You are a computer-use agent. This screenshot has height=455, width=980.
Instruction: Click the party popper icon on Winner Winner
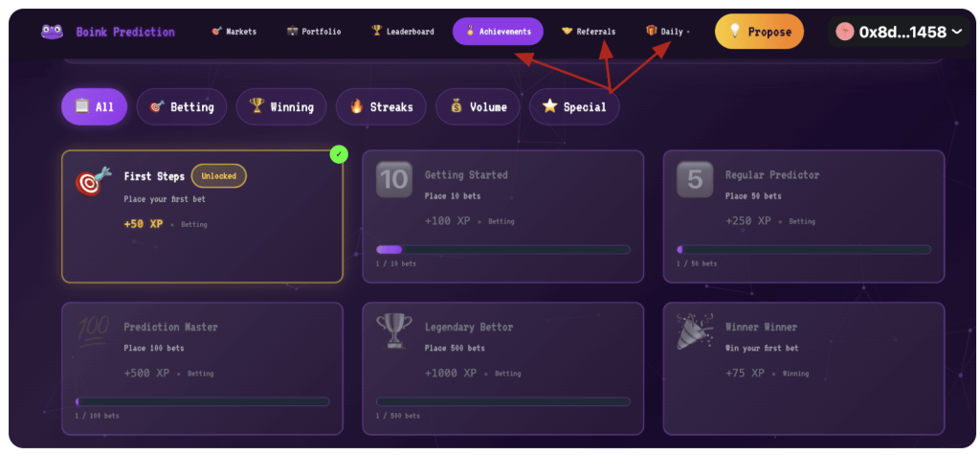[x=694, y=331]
